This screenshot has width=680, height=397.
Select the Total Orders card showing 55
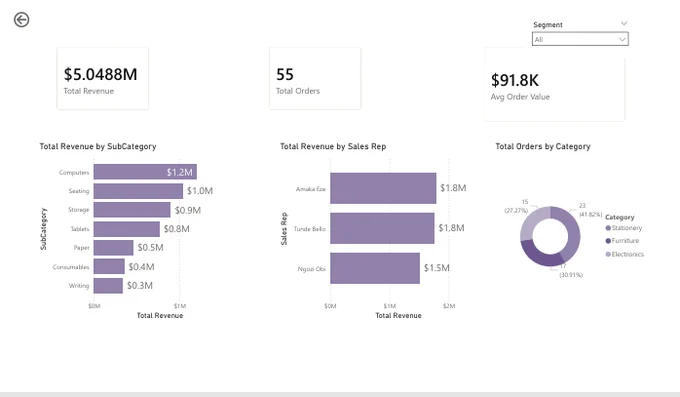click(x=315, y=79)
